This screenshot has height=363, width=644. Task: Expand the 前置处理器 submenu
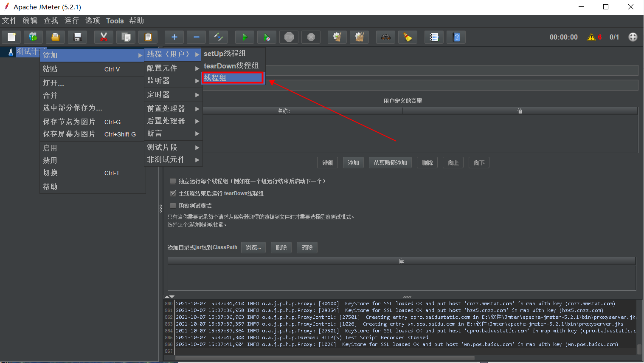pyautogui.click(x=173, y=108)
